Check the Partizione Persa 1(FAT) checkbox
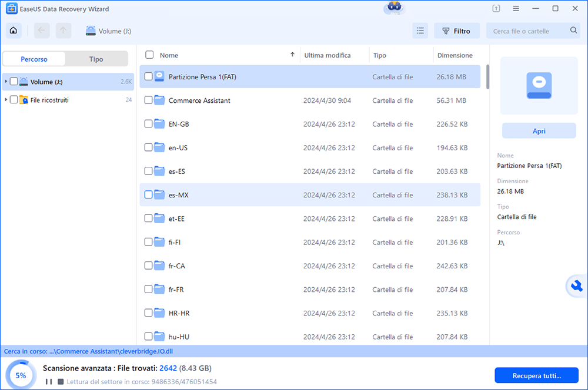The height and width of the screenshot is (390, 588). pos(149,76)
